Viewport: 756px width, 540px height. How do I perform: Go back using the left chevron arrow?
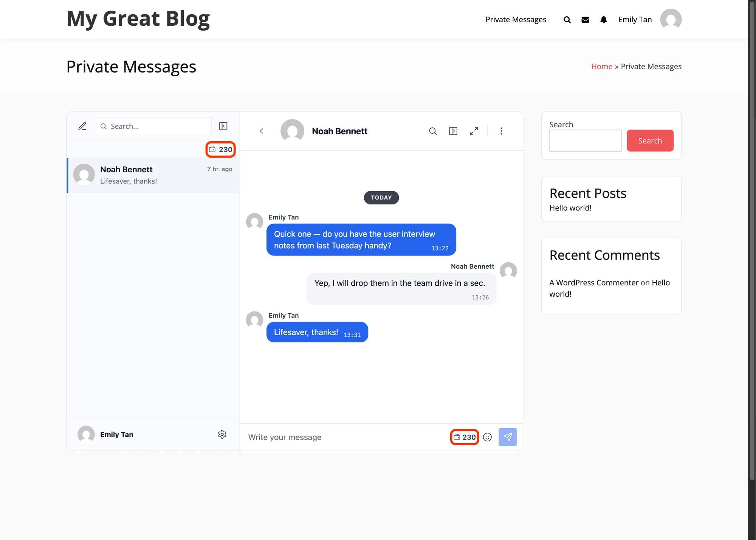pyautogui.click(x=262, y=131)
